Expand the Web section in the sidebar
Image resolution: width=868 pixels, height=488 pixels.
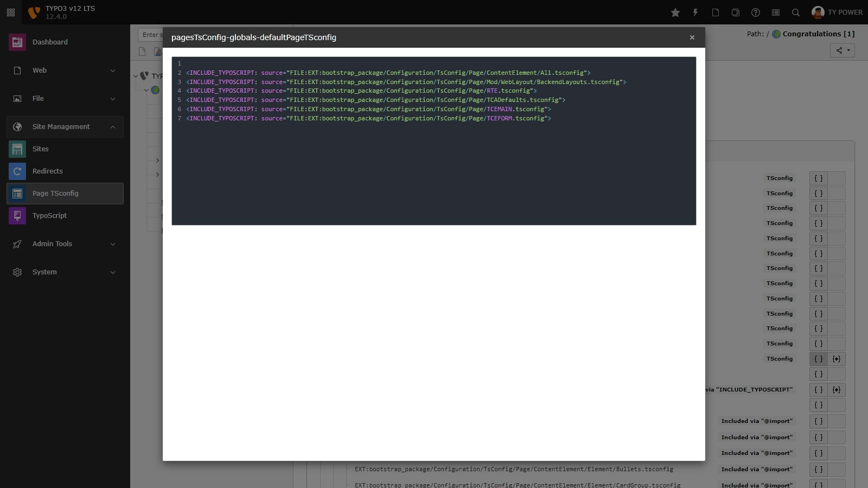[65, 70]
